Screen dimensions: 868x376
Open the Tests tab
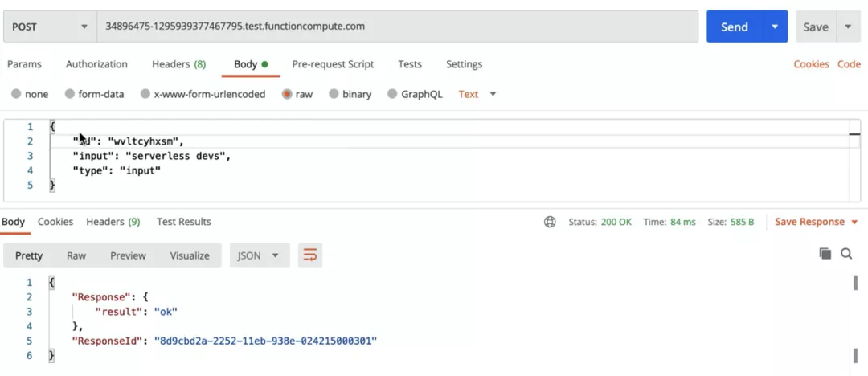tap(410, 64)
